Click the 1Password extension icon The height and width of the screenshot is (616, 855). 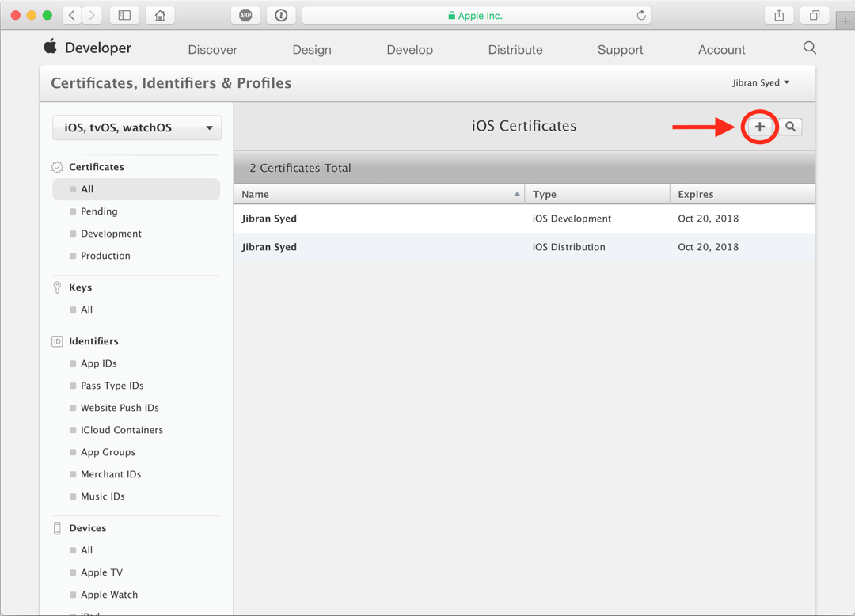[x=281, y=15]
